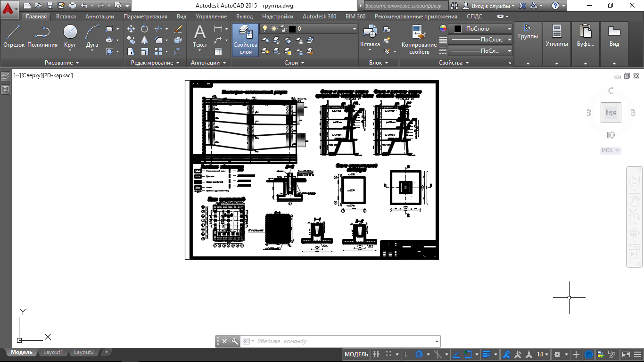Toggle ortho mode in status bar
This screenshot has height=362, width=644.
coord(408,354)
